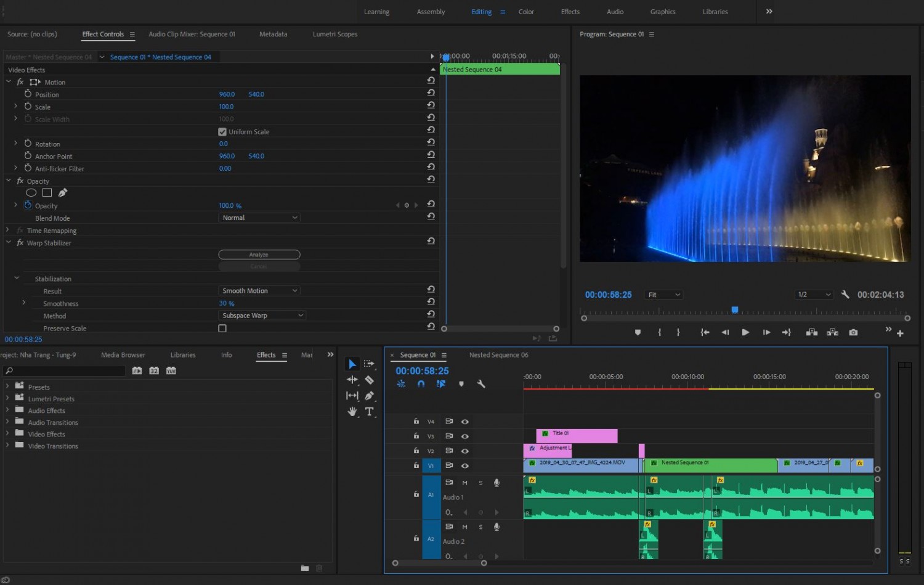The width and height of the screenshot is (924, 585).
Task: Select the Razor tool
Action: [x=369, y=380]
